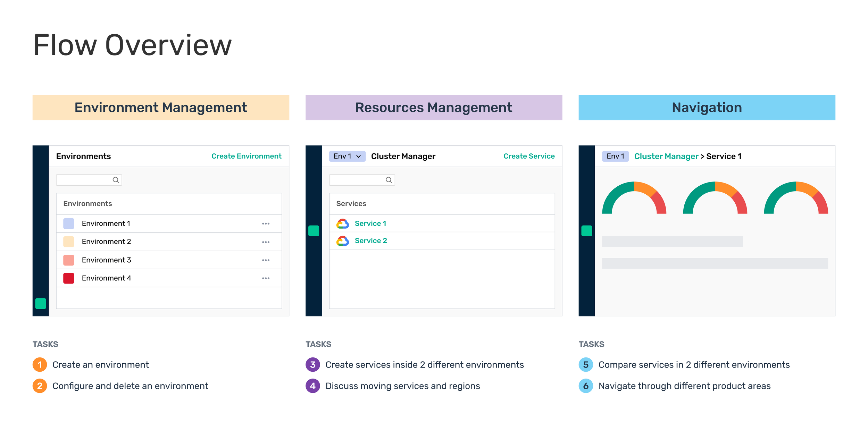868x440 pixels.
Task: Open the options menu for Environment 2
Action: [266, 242]
